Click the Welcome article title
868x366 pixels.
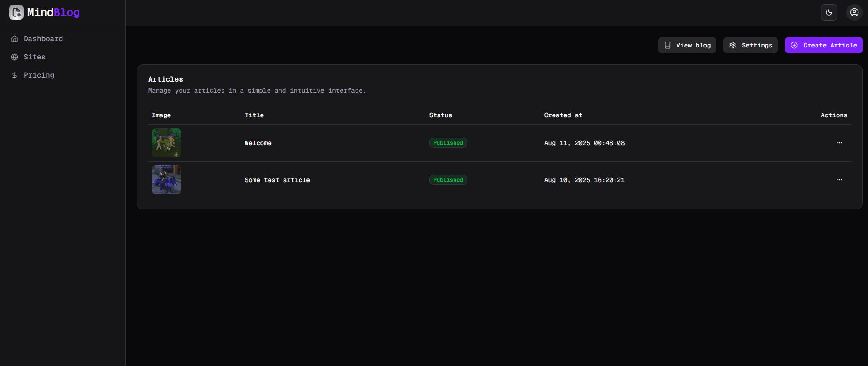pyautogui.click(x=258, y=143)
